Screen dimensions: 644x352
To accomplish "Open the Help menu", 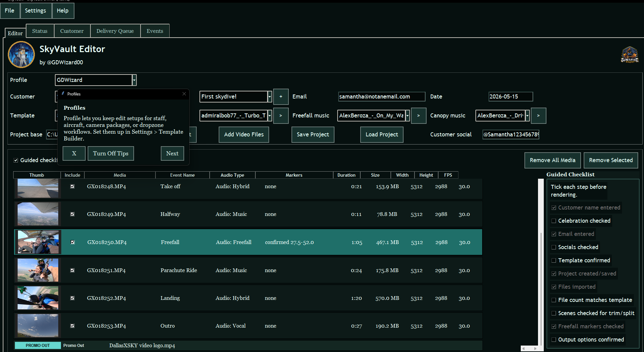I will tap(63, 10).
